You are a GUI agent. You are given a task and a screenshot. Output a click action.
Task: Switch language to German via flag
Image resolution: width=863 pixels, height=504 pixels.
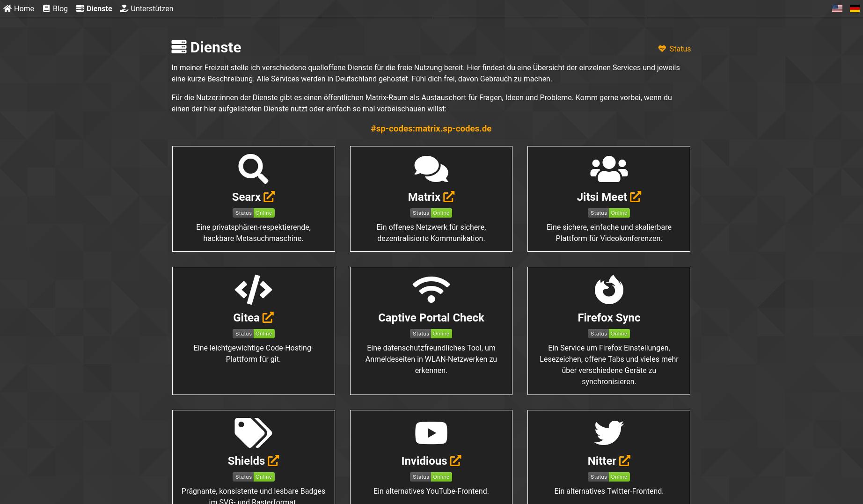[x=855, y=8]
